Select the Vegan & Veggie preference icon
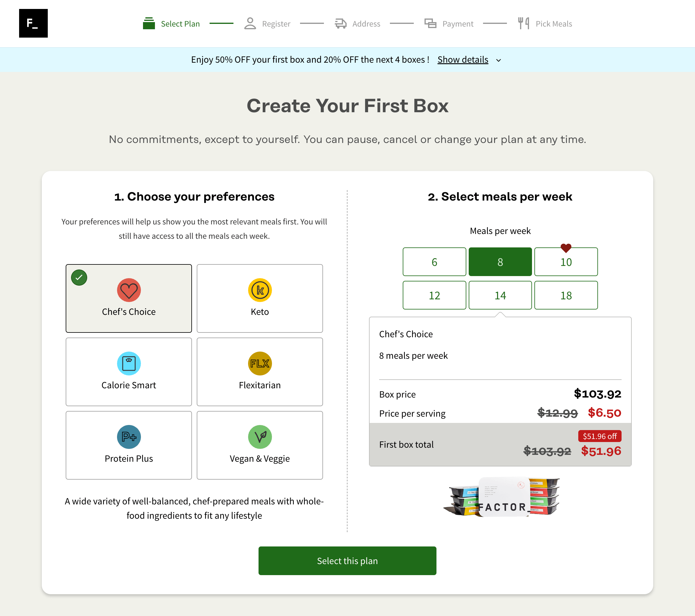Viewport: 695px width, 616px height. pyautogui.click(x=259, y=436)
